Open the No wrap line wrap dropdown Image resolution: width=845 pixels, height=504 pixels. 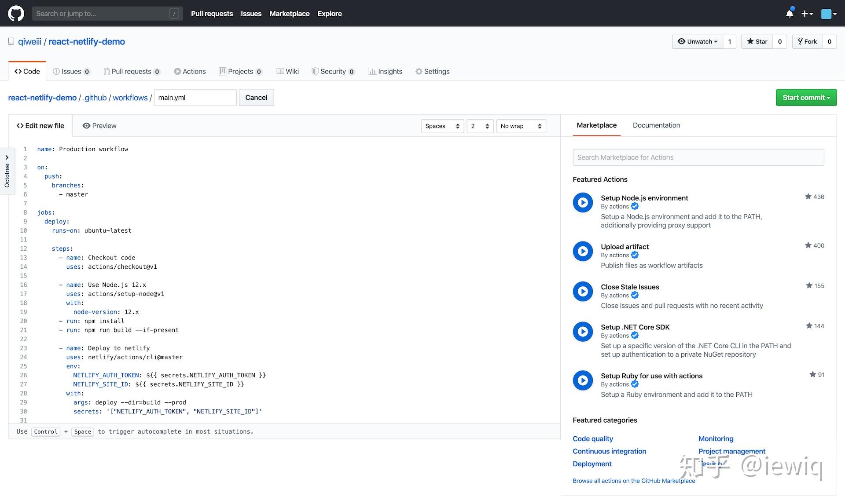point(521,126)
